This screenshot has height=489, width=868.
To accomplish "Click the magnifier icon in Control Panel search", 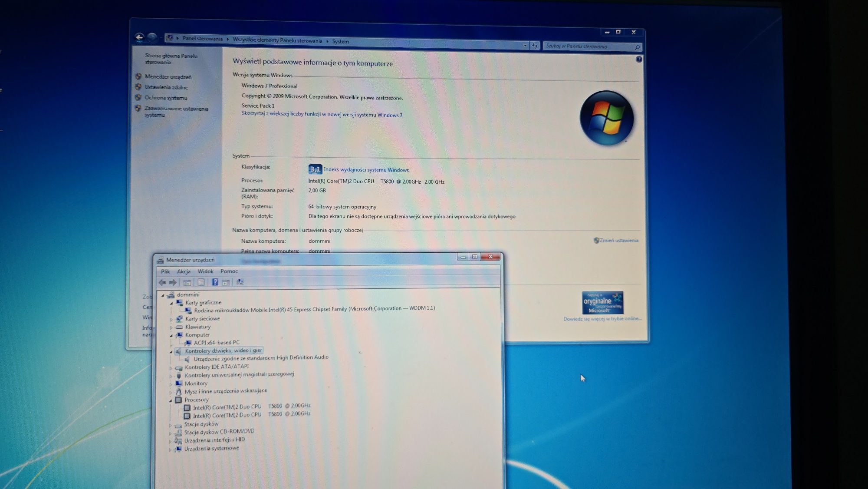I will pos(637,47).
